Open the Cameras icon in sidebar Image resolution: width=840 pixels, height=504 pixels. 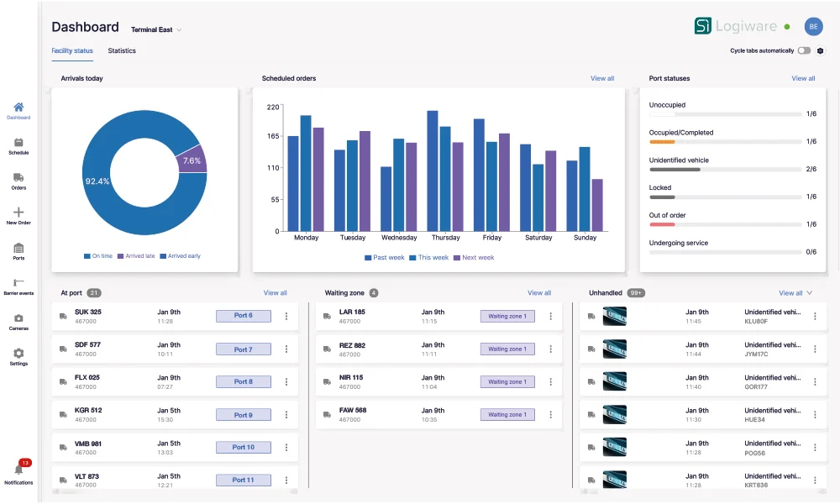click(x=18, y=318)
